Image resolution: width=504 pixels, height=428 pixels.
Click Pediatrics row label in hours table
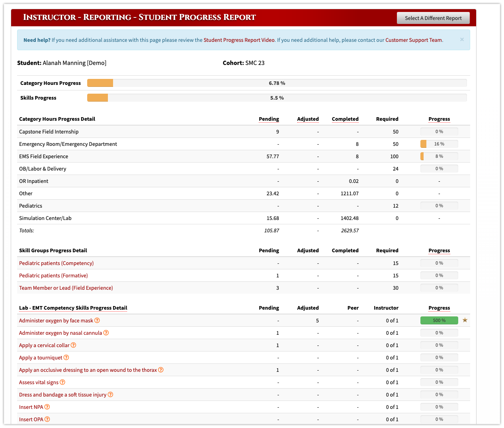[31, 206]
